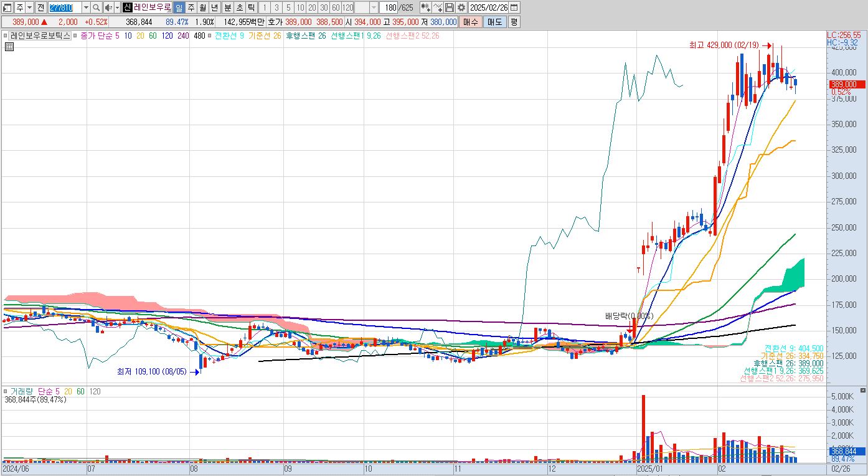
Task: Click the stock search magnifier icon
Action: tap(97, 7)
